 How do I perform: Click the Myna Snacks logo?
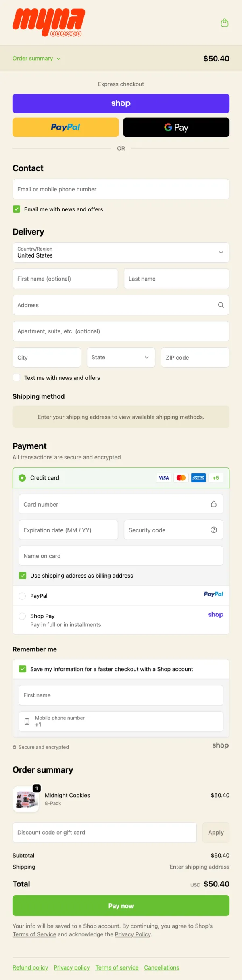coord(48,22)
